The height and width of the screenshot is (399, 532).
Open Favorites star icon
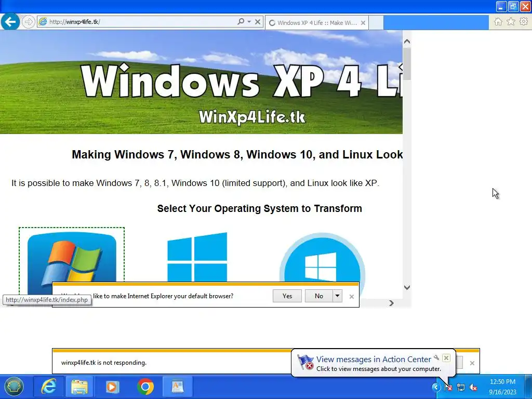511,22
